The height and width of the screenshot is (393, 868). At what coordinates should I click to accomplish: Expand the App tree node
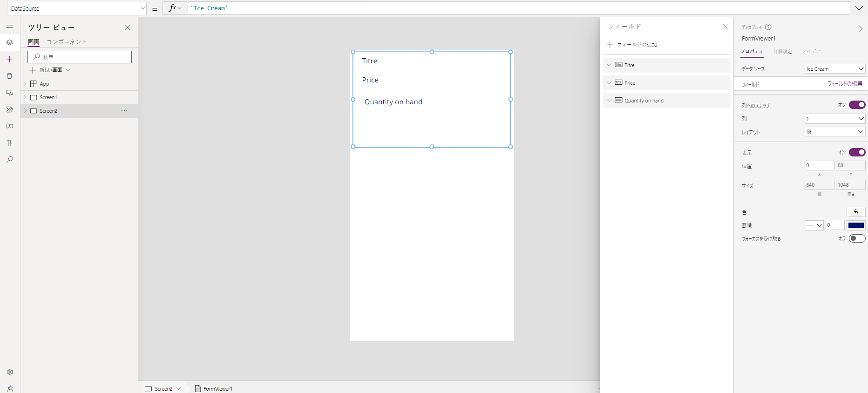click(x=25, y=84)
